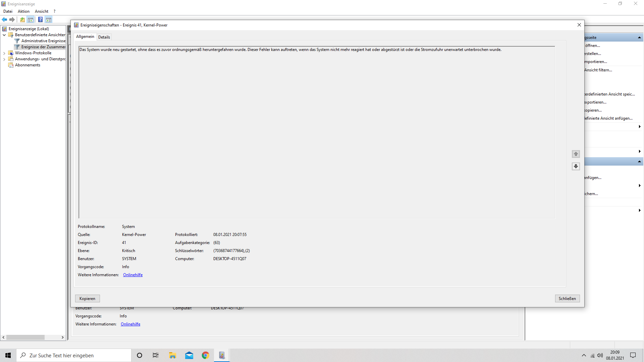Click the left pane horizontal scrollbar
644x362 pixels.
pos(25,337)
